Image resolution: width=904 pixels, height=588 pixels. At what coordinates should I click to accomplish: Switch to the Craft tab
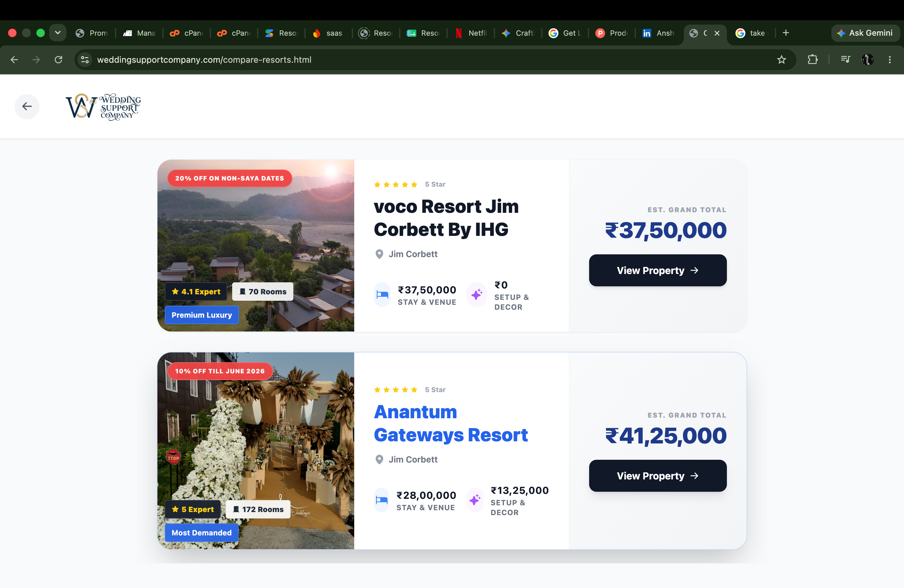[x=518, y=33]
